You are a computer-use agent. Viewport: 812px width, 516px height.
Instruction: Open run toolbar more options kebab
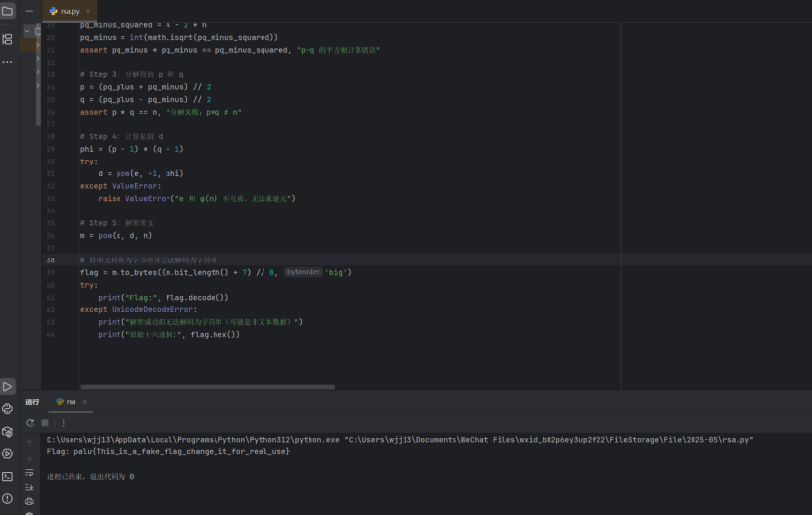64,423
